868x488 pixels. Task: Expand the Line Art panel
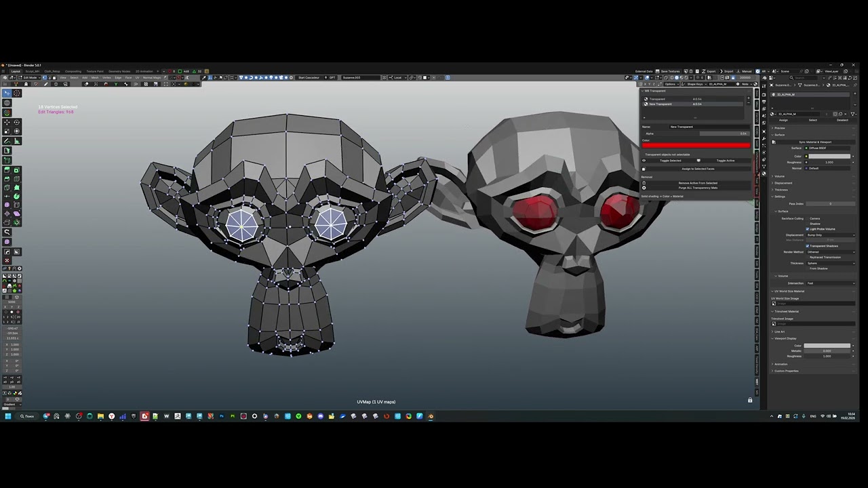779,331
